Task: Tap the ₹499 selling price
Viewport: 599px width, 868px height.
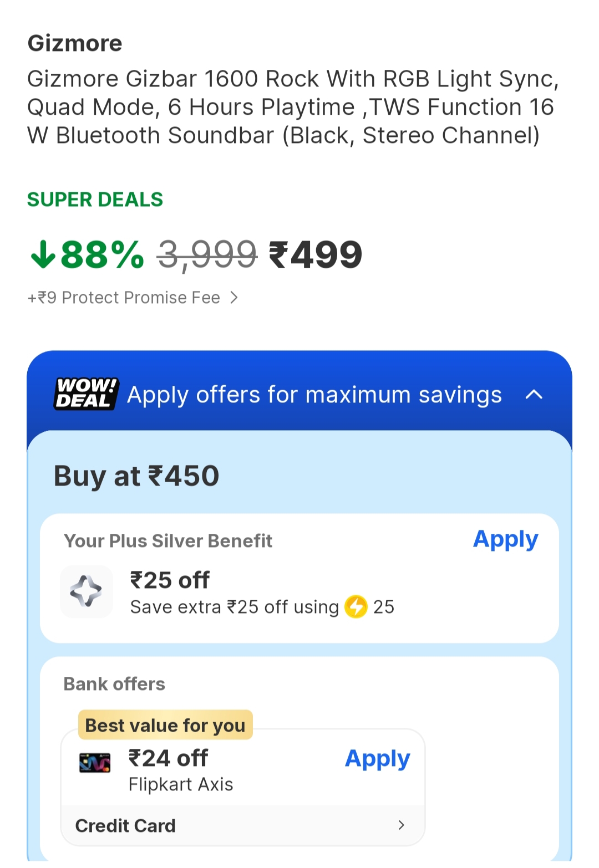Action: coord(316,255)
